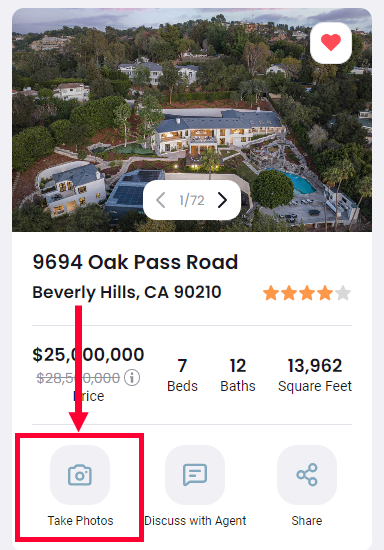Go to the next photo with right chevron

click(x=222, y=200)
